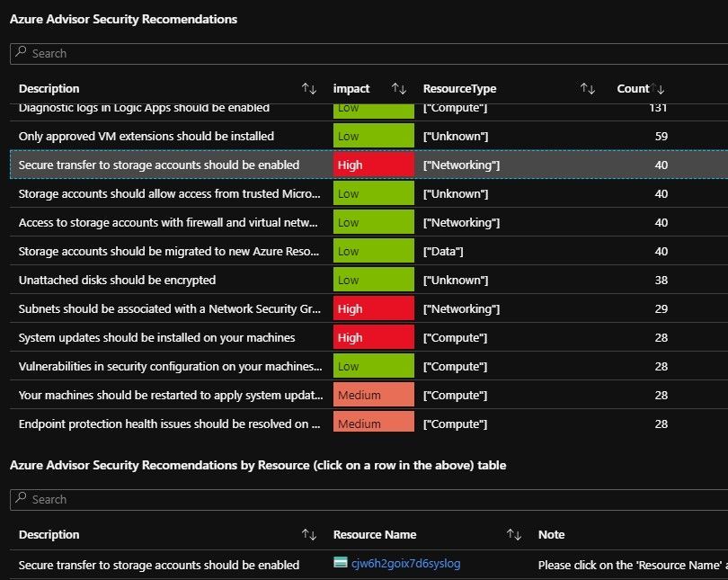Select 'Storage accounts should be migrated' row
The width and height of the screenshot is (728, 580).
click(x=369, y=251)
